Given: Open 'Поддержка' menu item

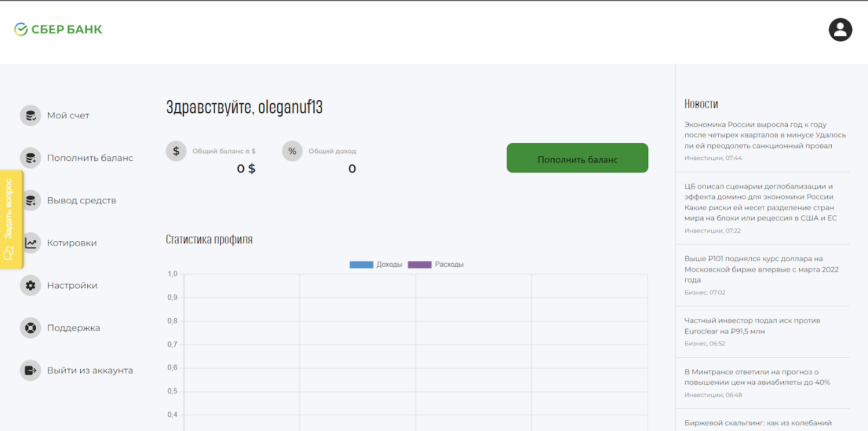Looking at the screenshot, I should pyautogui.click(x=74, y=328).
